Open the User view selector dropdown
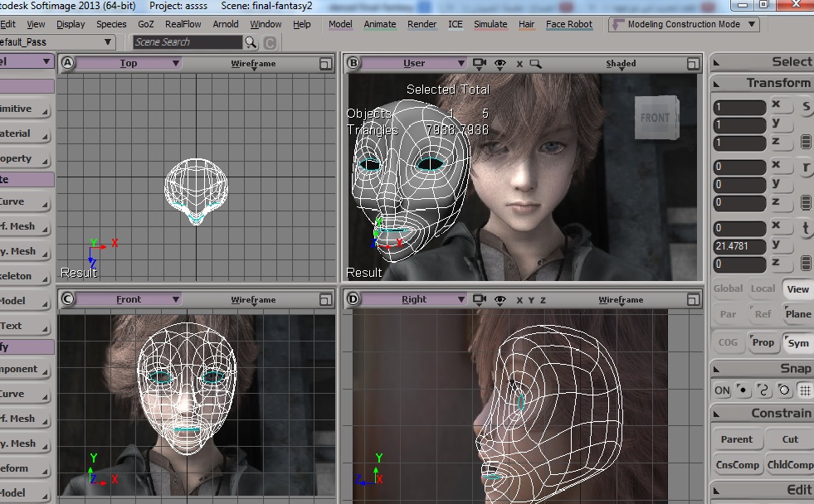814x504 pixels. point(414,63)
